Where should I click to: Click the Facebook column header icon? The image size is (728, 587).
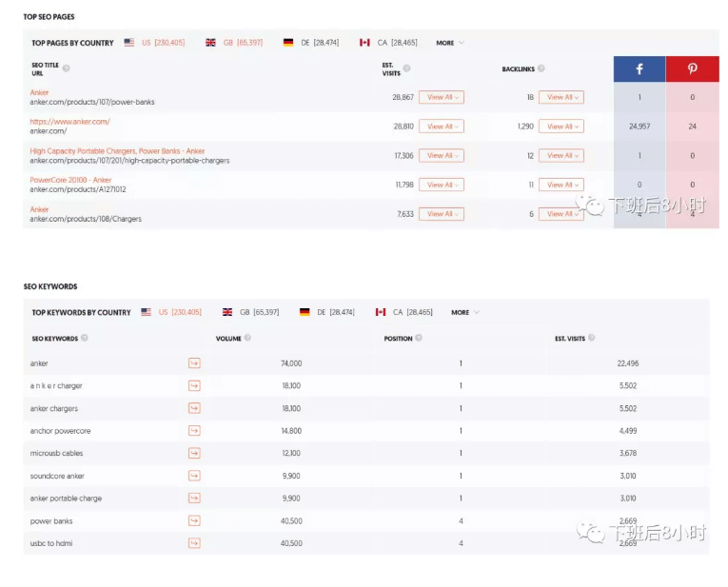point(639,69)
